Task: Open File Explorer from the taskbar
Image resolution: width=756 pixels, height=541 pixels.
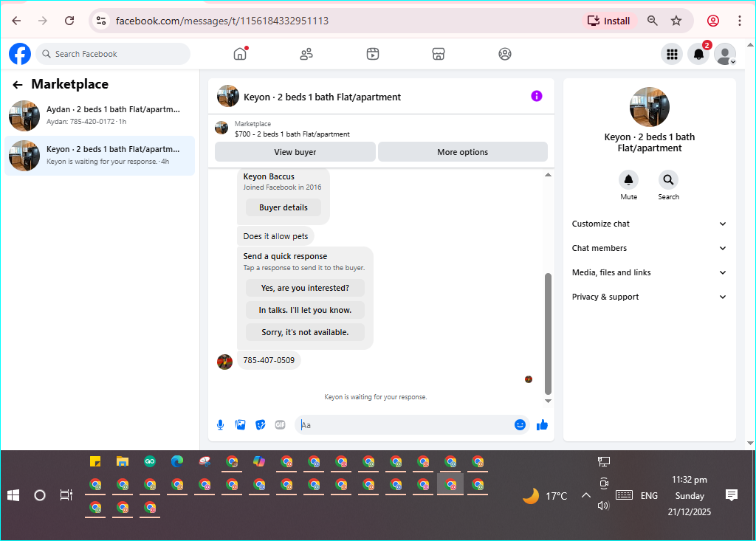Action: pos(123,462)
